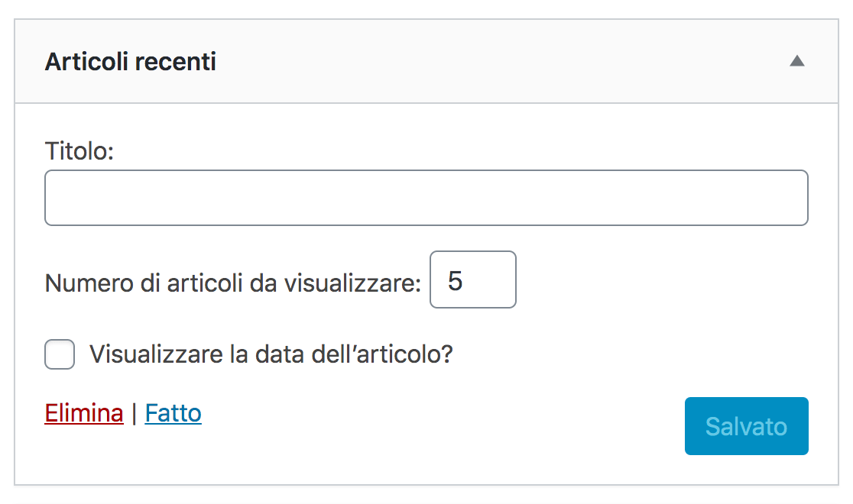Viewport: 853px width, 504px height.
Task: Click the Articoli recenti widget header bar
Action: [x=426, y=61]
